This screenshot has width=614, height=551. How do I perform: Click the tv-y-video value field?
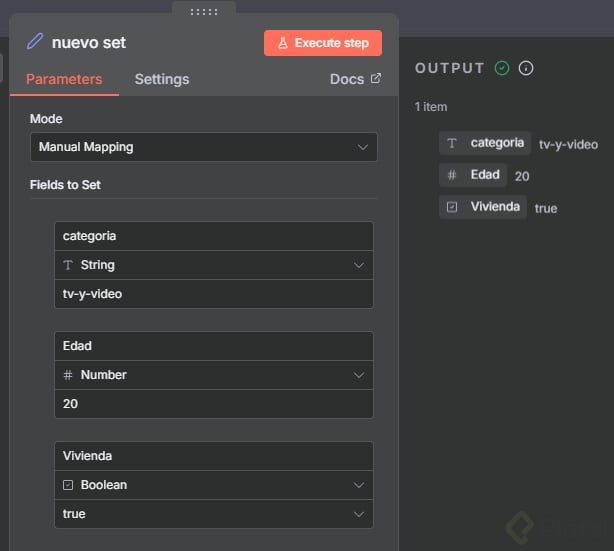pos(214,294)
